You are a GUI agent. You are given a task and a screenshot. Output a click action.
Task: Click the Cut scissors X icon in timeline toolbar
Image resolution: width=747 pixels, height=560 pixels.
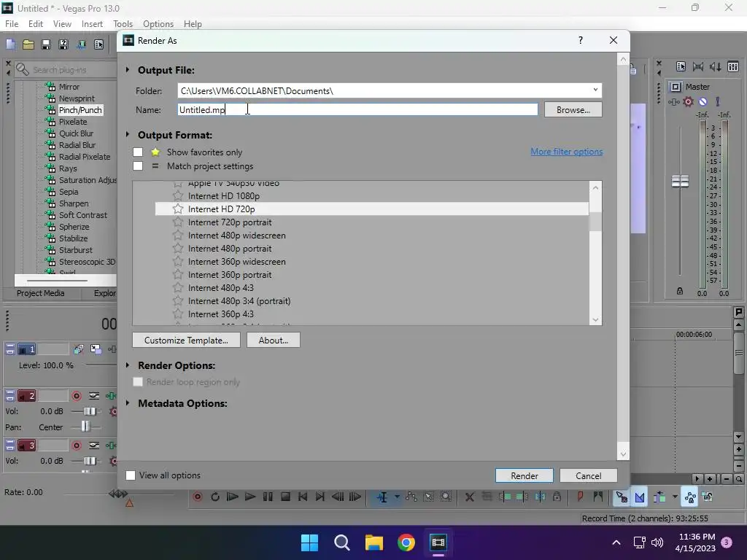469,497
